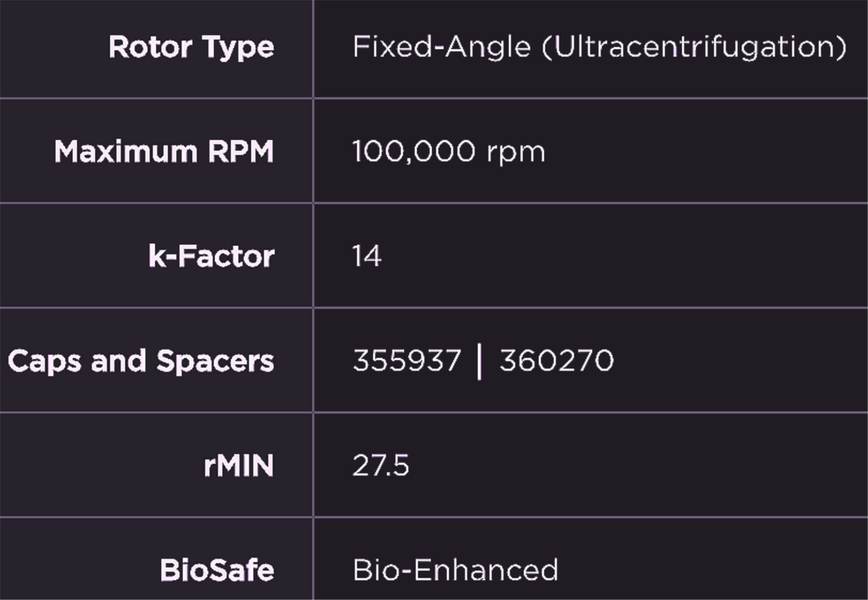Screen dimensions: 868x600
Task: Select the "Bio-Enhanced" value text
Action: point(455,570)
